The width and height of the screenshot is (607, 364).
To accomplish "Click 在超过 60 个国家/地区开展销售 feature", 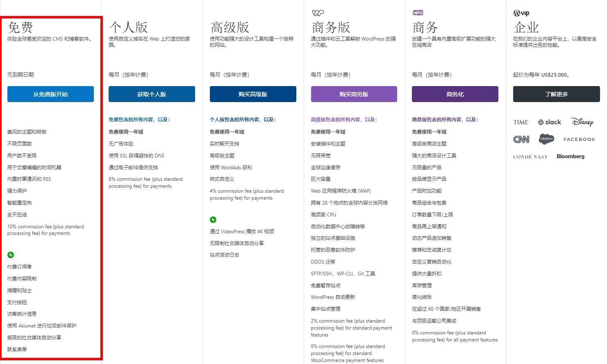I will pyautogui.click(x=446, y=309).
